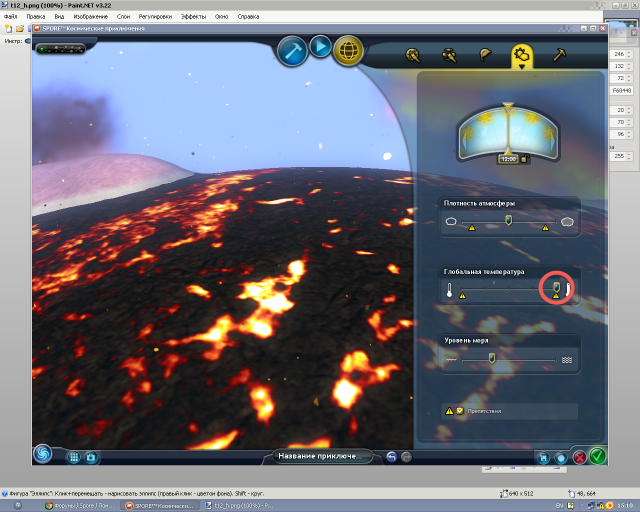Click the grid button in bottom bar
Viewport: 640px width, 512px height.
(x=73, y=457)
